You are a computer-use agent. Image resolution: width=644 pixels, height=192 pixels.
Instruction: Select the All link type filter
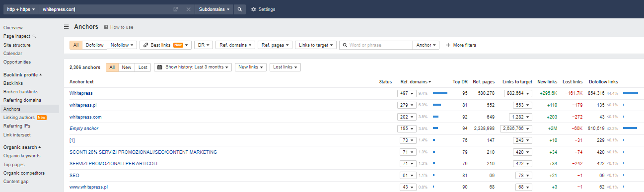click(x=76, y=45)
